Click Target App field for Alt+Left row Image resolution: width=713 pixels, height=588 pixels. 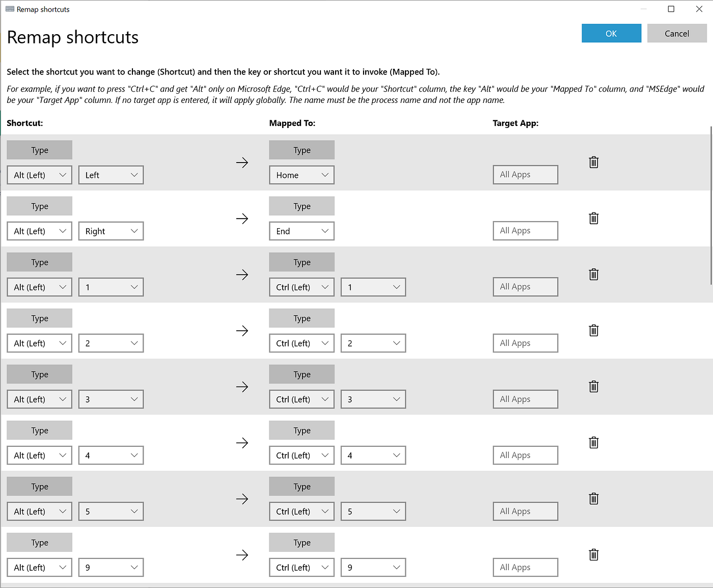[525, 174]
